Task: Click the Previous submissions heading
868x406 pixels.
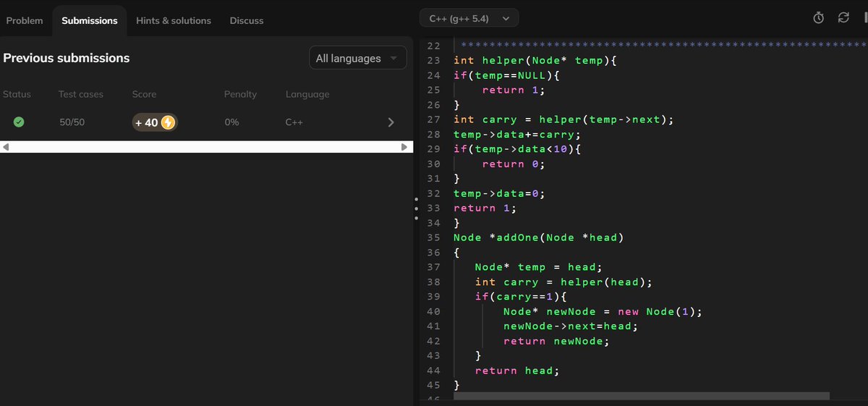Action: [x=67, y=58]
